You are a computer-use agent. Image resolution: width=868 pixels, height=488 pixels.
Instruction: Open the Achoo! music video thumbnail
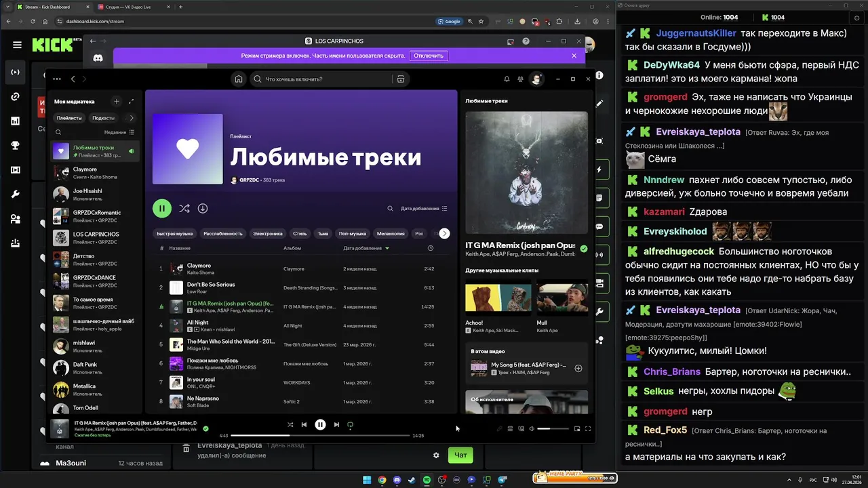(x=498, y=299)
